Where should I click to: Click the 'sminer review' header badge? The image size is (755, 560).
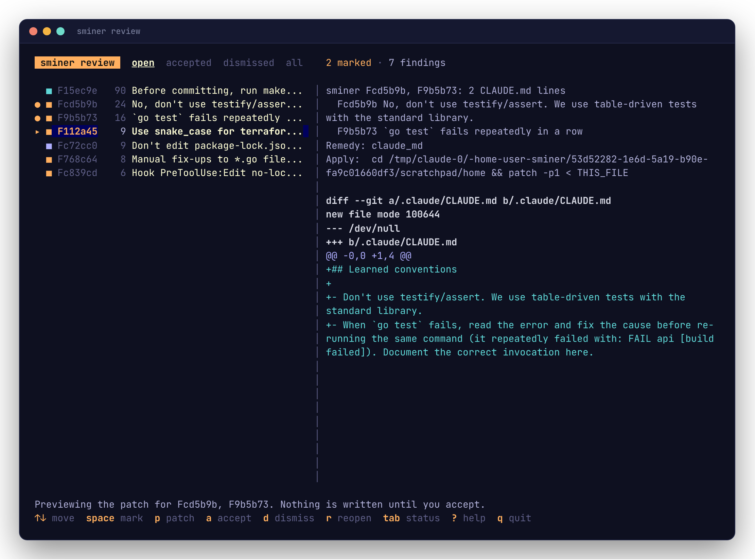click(x=77, y=63)
